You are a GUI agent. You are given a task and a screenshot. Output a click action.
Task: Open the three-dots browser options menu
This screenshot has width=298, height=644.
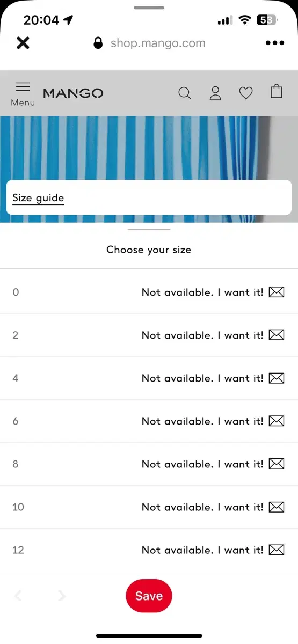click(275, 43)
